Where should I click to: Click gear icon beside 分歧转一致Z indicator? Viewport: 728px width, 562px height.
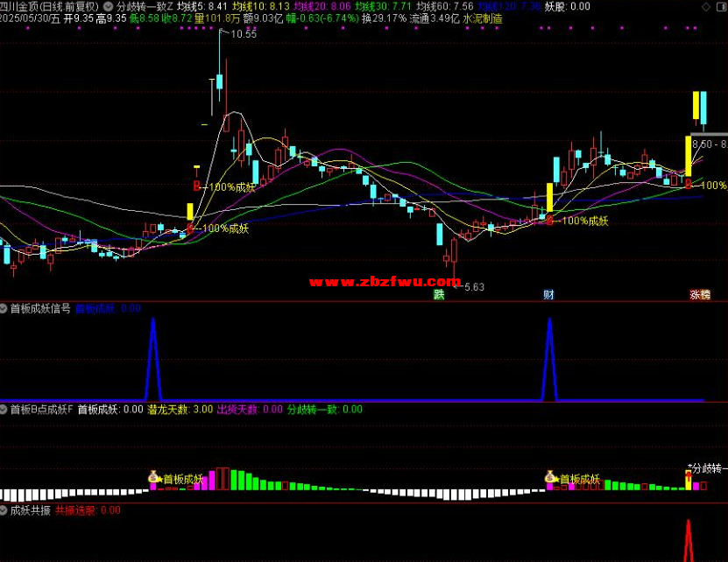click(109, 6)
